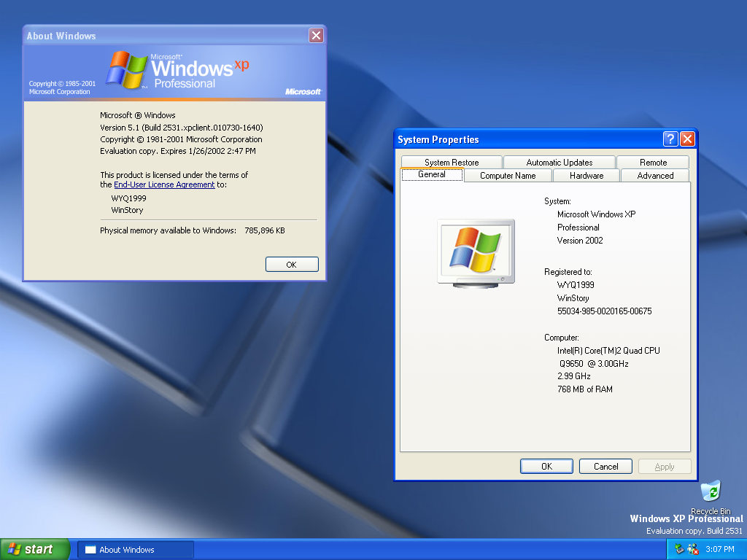Click OK in System Properties

546,467
